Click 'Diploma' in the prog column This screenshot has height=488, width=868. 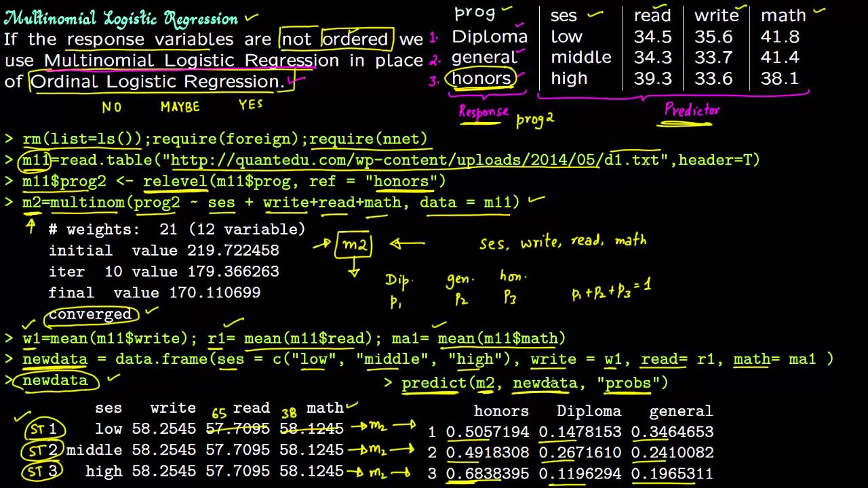click(490, 37)
